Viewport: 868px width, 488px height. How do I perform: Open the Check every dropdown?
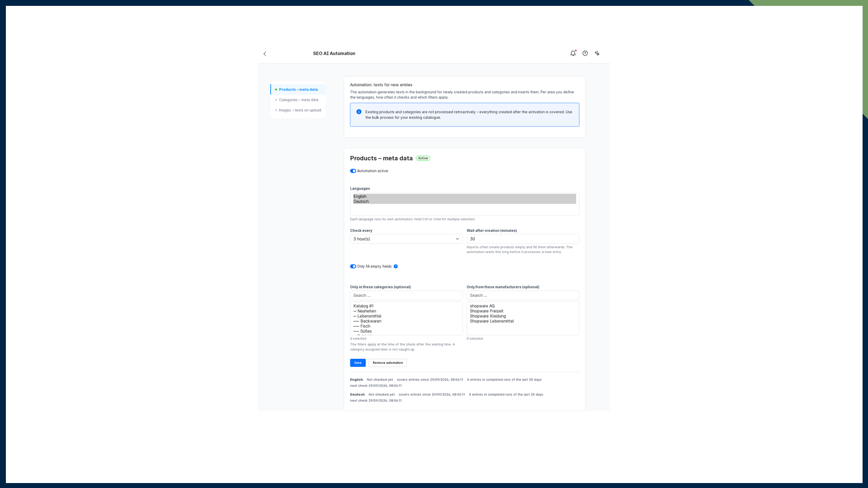(406, 239)
